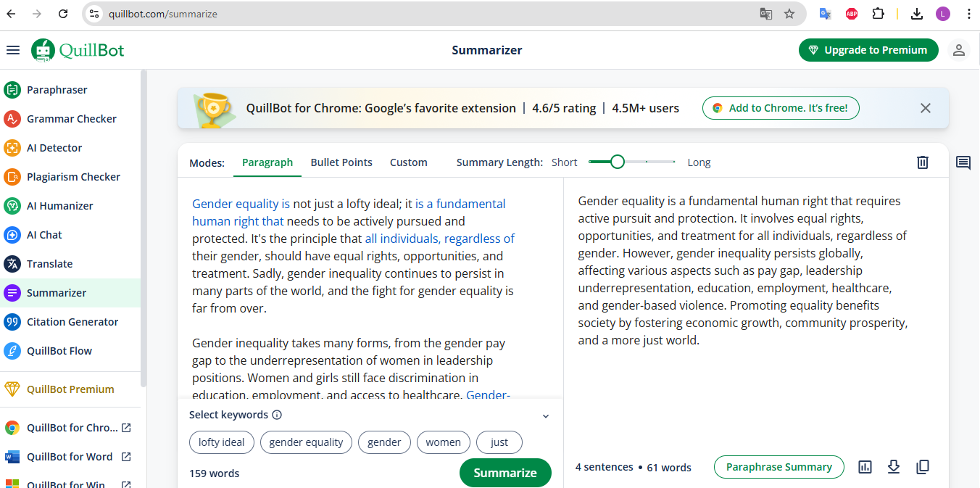This screenshot has height=488, width=980.
Task: Copy the summary with the copy icon
Action: click(x=923, y=467)
